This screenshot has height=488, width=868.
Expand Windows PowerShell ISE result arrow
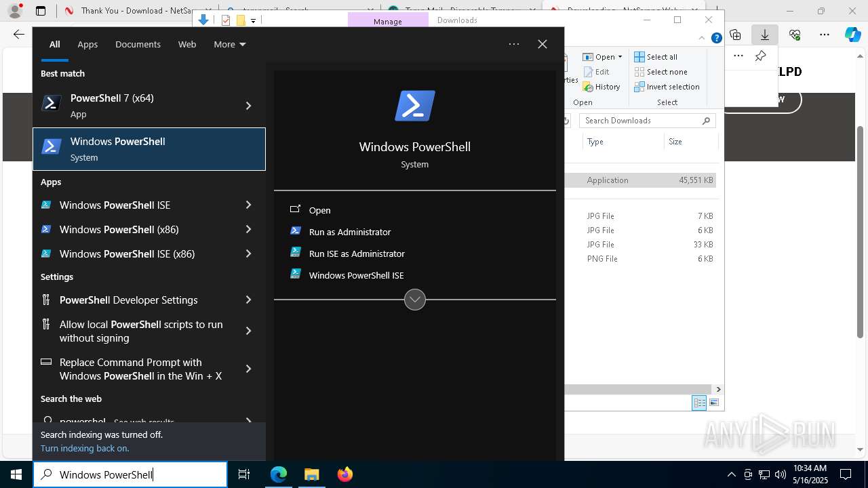point(248,205)
